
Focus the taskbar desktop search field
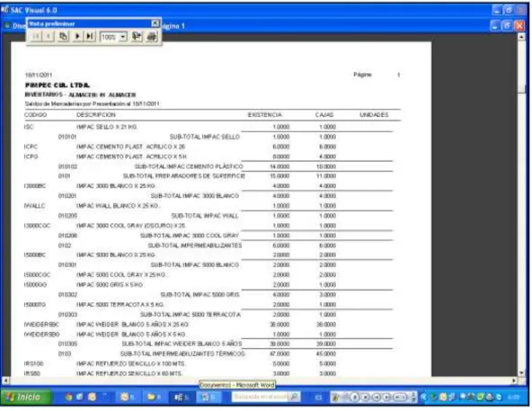(261, 397)
